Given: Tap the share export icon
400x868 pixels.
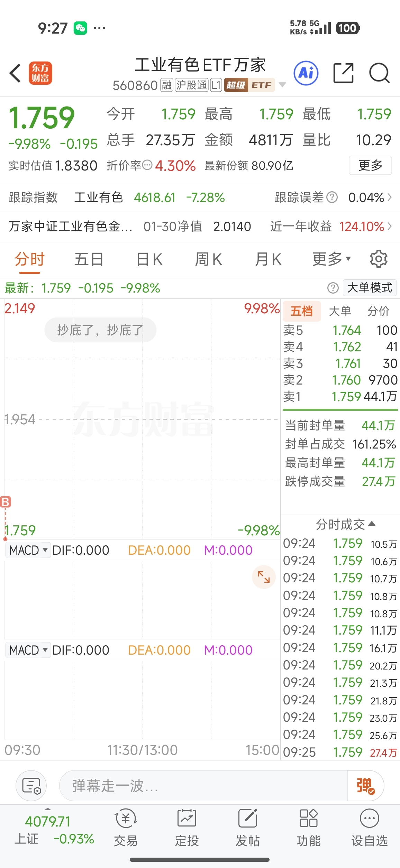Looking at the screenshot, I should point(343,73).
